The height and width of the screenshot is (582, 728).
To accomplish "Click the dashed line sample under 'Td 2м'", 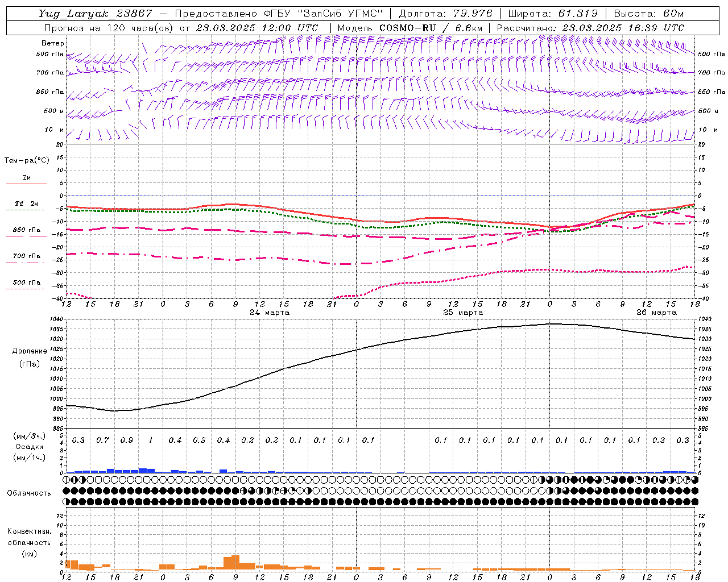I will pos(25,210).
